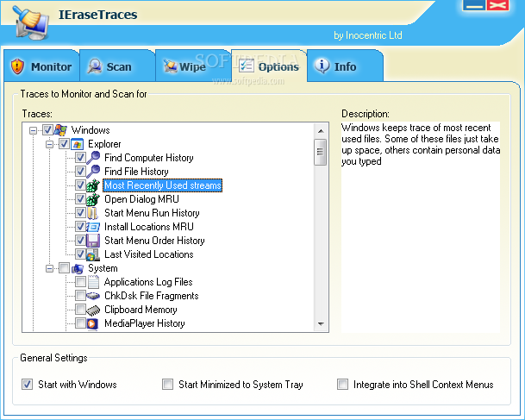Select Last Visited Locations entry
This screenshot has height=420, width=525.
pyautogui.click(x=149, y=254)
